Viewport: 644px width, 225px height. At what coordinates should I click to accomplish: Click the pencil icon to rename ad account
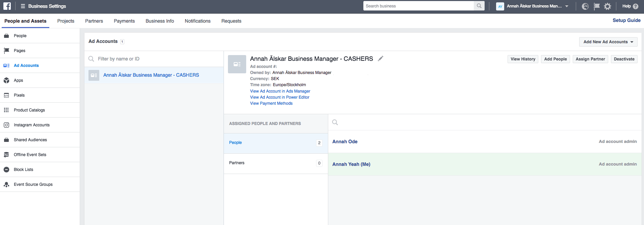pyautogui.click(x=381, y=58)
